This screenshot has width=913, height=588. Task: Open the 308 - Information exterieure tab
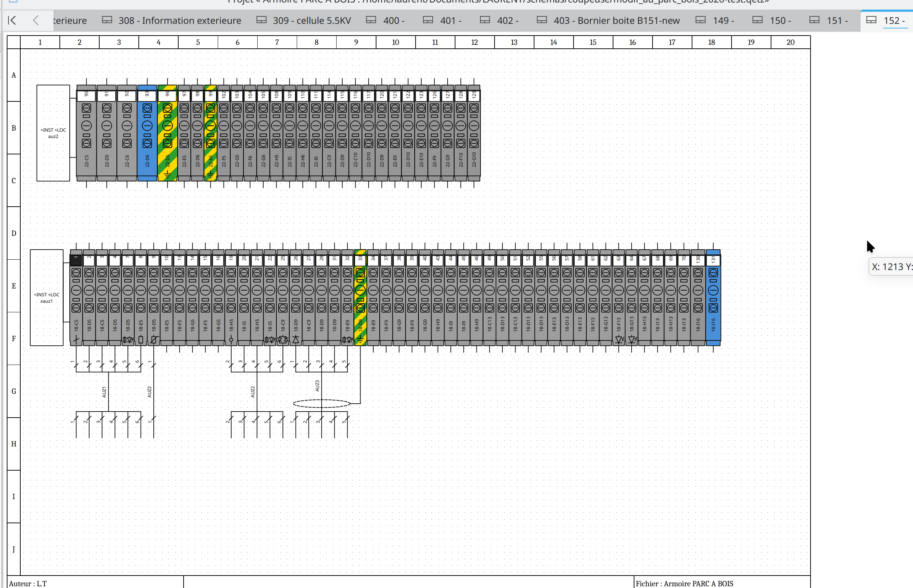point(172,21)
